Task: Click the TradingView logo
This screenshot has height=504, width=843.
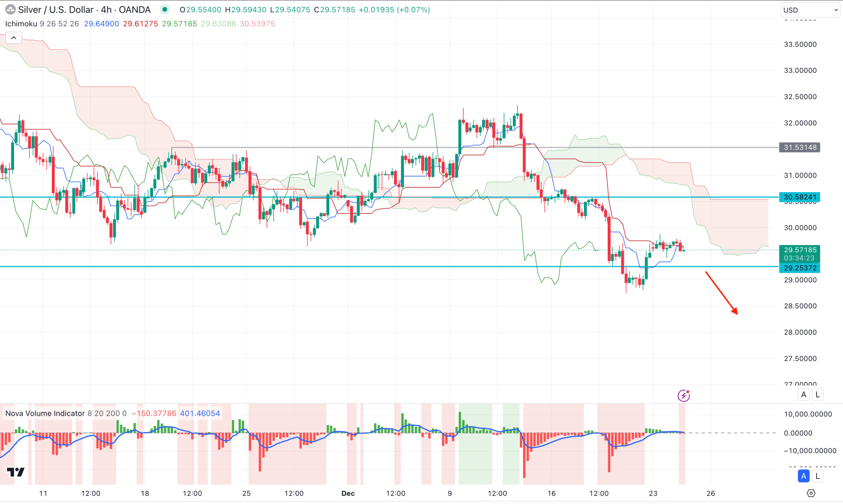Action: pyautogui.click(x=16, y=472)
